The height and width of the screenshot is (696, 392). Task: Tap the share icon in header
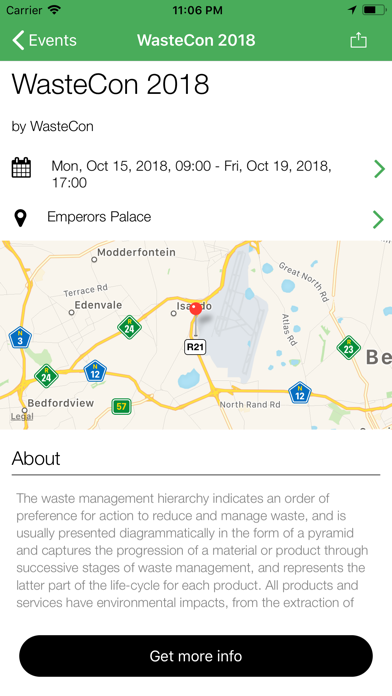pyautogui.click(x=358, y=40)
